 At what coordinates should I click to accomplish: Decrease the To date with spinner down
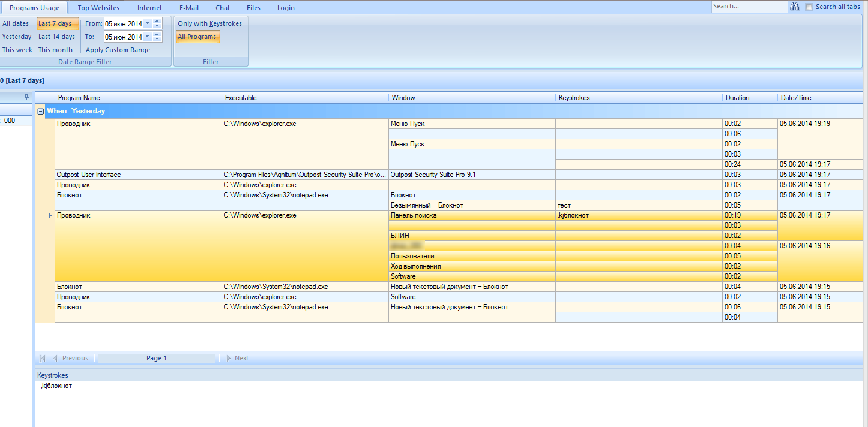157,40
